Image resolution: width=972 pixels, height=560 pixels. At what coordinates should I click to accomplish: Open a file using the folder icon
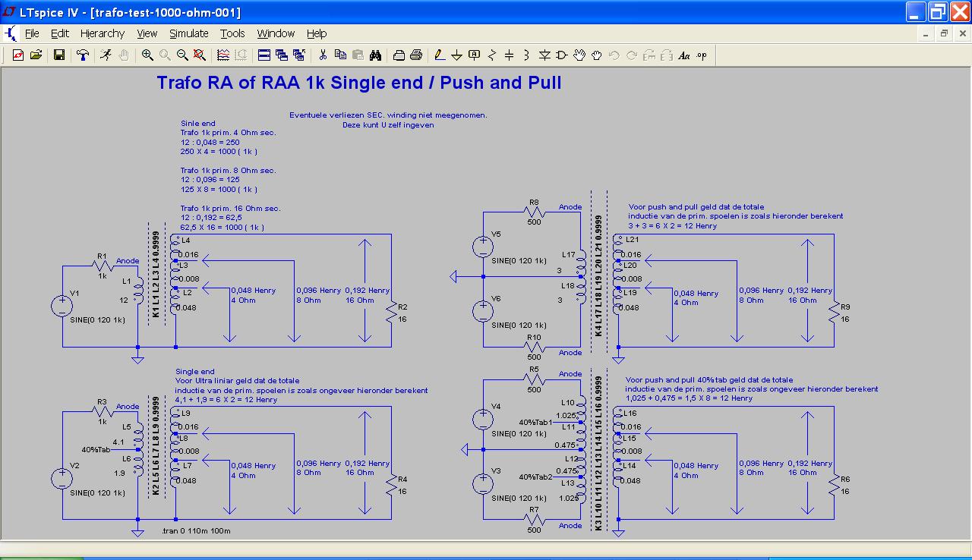point(36,55)
